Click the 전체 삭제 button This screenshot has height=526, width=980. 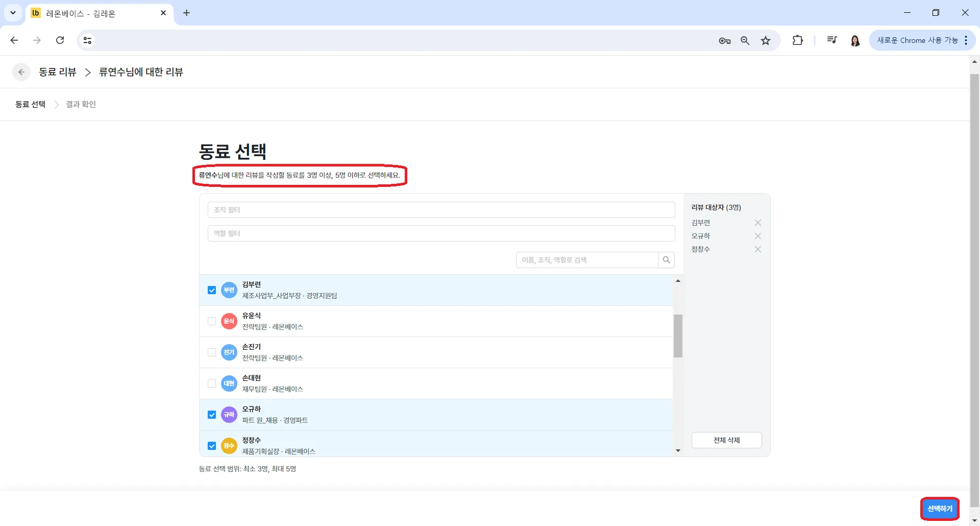[726, 440]
